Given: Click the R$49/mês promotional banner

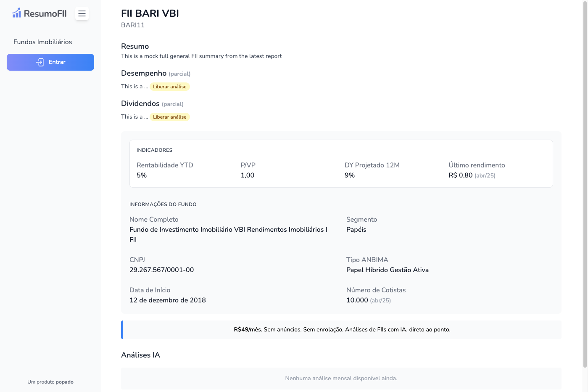Looking at the screenshot, I should 342,330.
